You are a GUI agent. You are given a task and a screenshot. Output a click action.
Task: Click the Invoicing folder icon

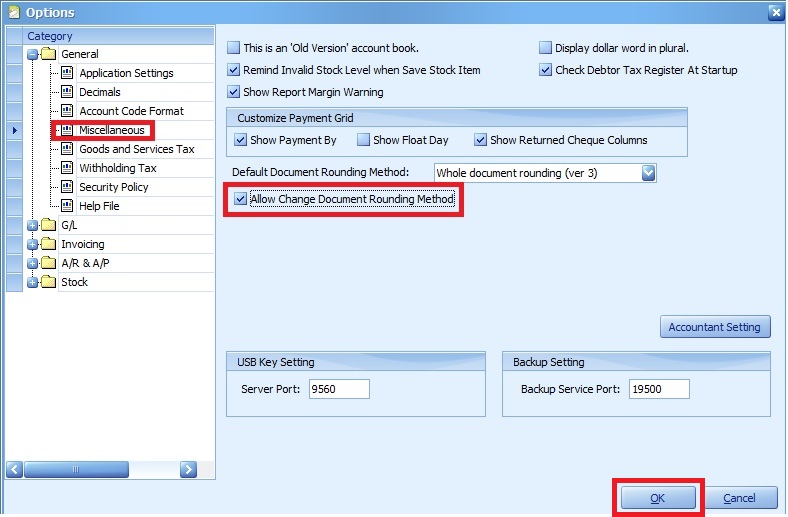[x=49, y=244]
